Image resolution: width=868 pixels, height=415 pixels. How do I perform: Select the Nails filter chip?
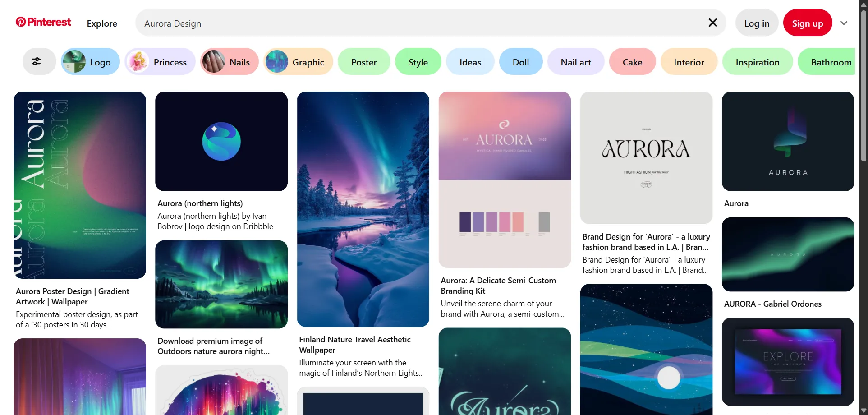click(230, 61)
